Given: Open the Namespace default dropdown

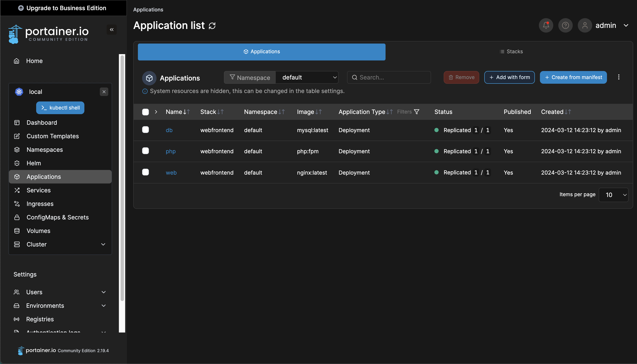Looking at the screenshot, I should point(307,78).
